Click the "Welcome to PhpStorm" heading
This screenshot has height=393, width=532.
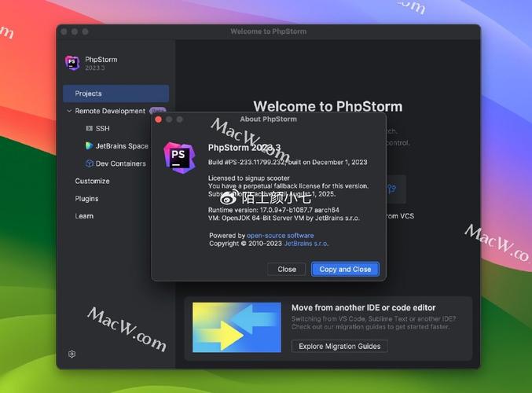coord(328,106)
